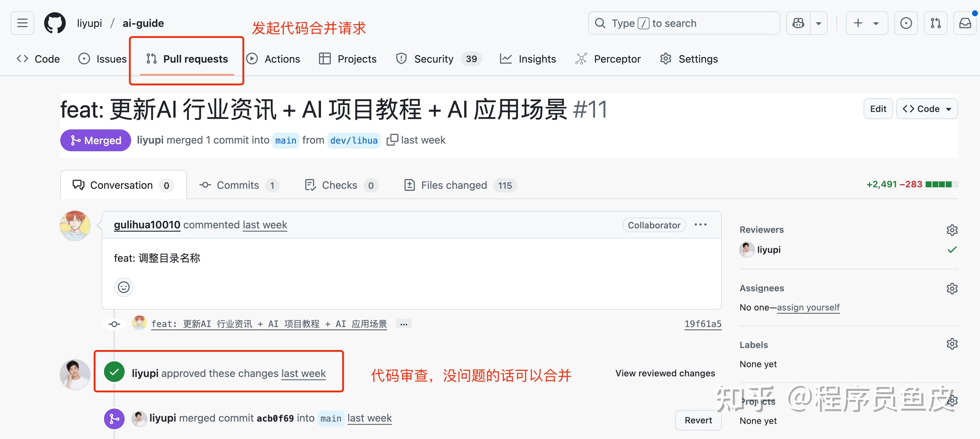Open the Reviewers gear settings
980x439 pixels.
click(952, 230)
